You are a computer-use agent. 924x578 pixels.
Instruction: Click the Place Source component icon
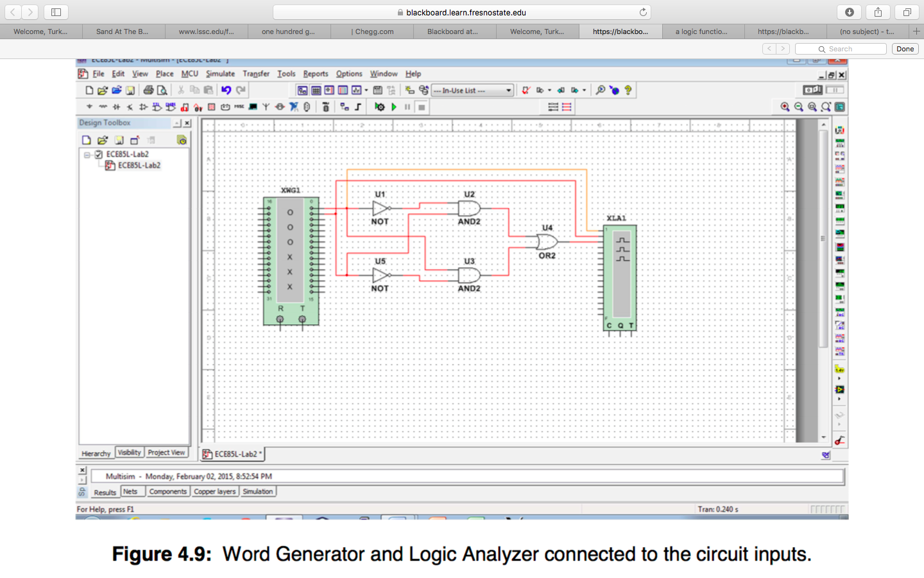89,107
